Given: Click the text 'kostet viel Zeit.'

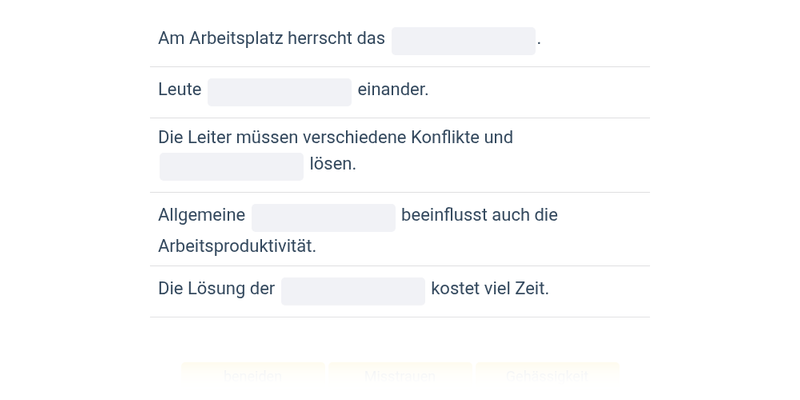Looking at the screenshot, I should point(490,288).
